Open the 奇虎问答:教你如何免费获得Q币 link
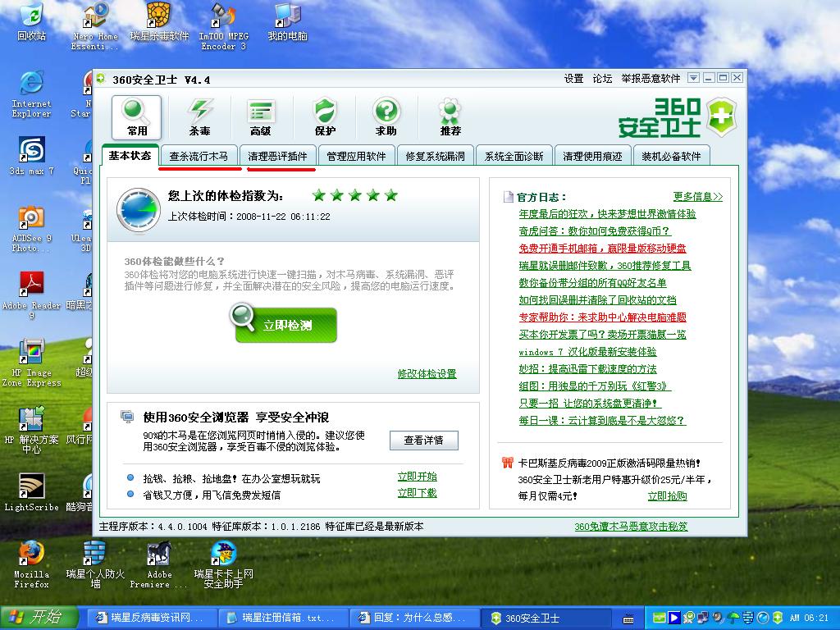Viewport: 840px width, 630px height. (595, 231)
